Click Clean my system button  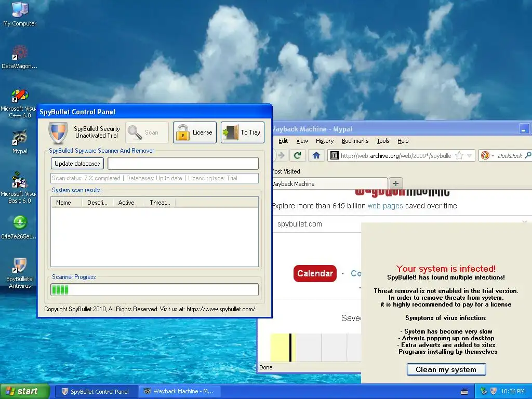pos(446,369)
